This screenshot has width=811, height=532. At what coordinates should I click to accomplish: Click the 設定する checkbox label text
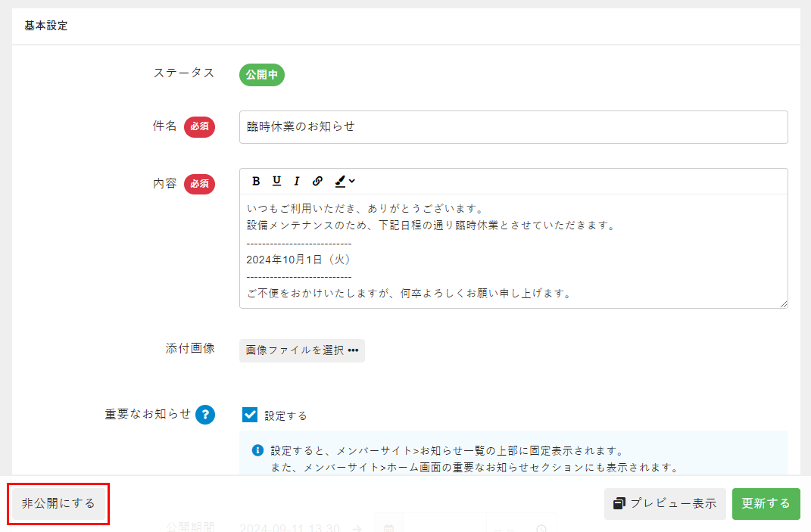click(285, 415)
